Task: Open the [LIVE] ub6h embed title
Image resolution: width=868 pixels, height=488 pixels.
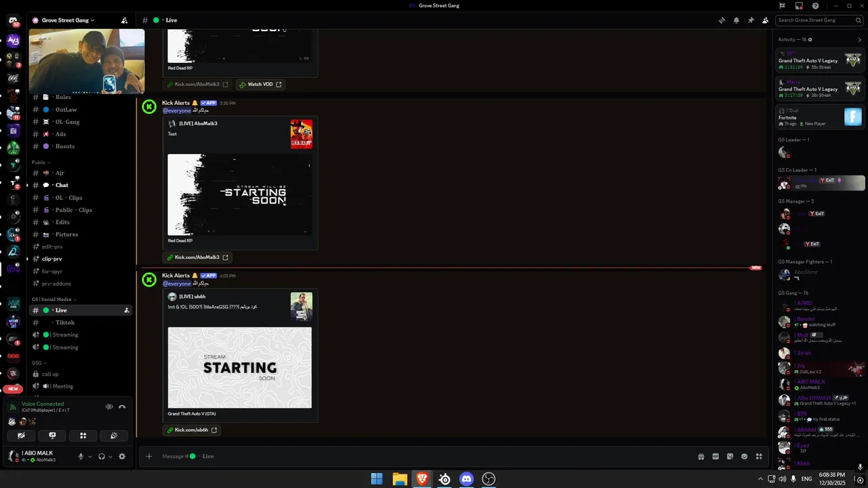Action: [192, 297]
